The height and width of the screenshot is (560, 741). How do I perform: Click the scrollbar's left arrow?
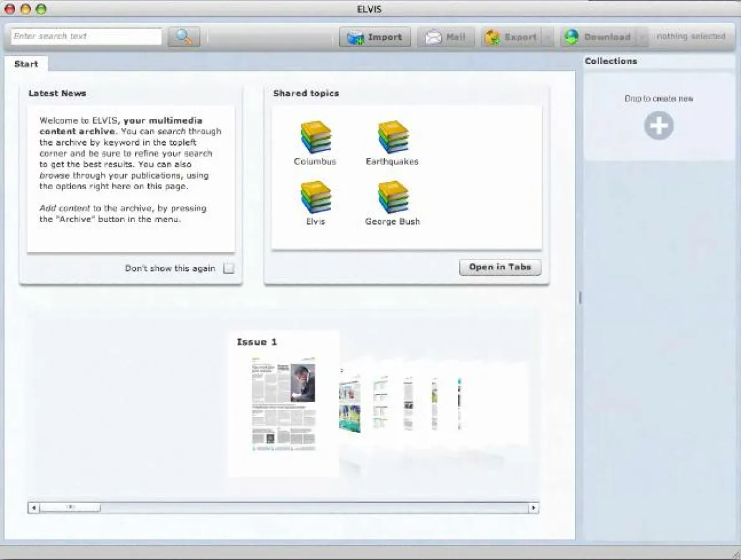[34, 508]
